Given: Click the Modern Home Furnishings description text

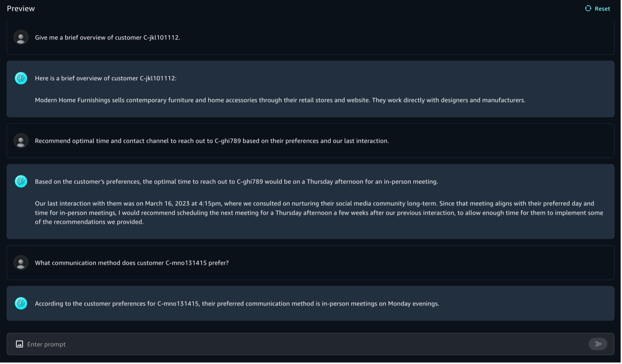Looking at the screenshot, I should pyautogui.click(x=280, y=100).
